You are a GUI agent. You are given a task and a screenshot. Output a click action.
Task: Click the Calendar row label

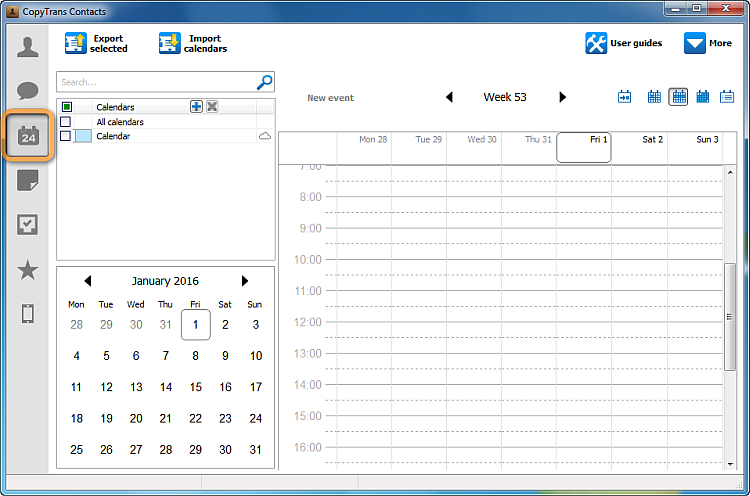click(113, 136)
